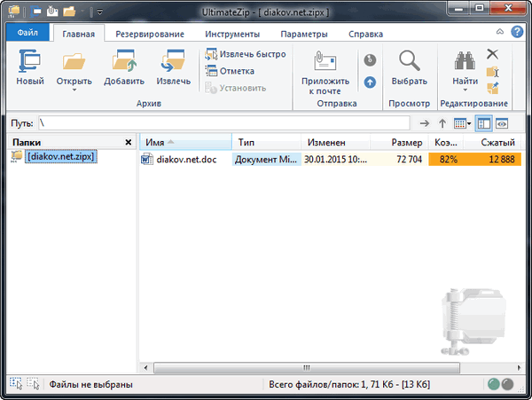Click the Открыть folder icon

pos(74,61)
